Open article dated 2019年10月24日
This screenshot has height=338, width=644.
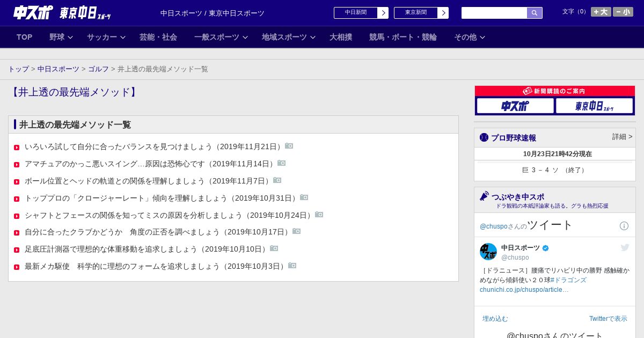tap(170, 215)
